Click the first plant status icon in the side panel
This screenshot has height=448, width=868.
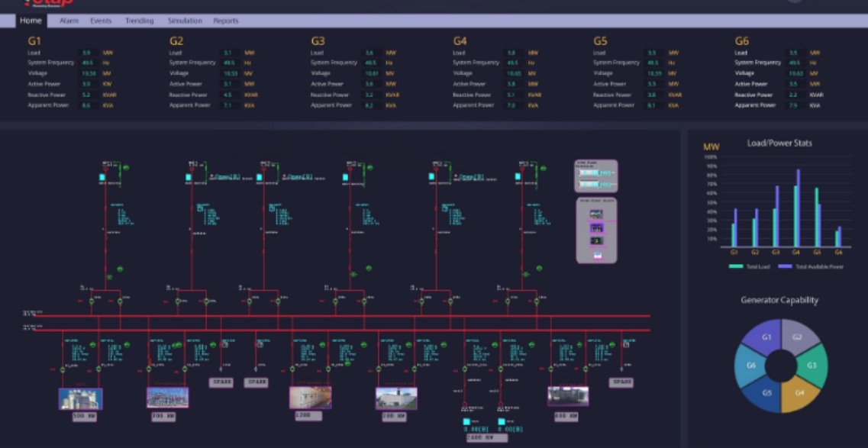tap(595, 213)
